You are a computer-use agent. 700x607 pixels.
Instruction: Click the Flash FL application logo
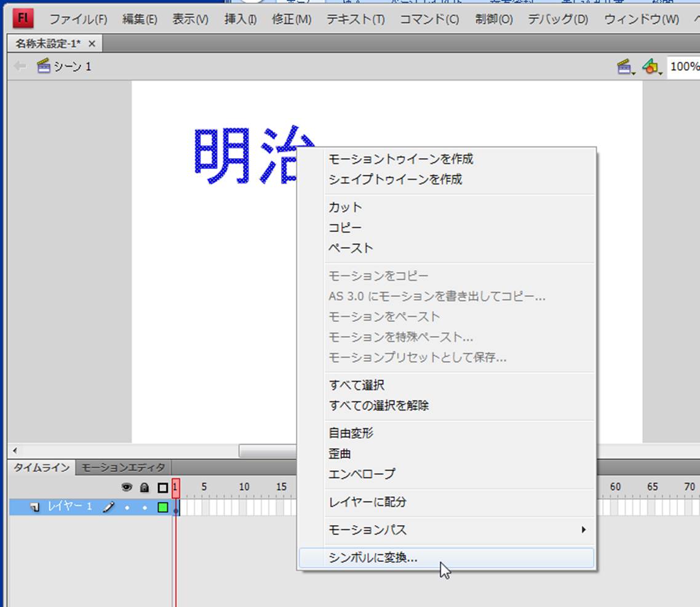click(23, 18)
